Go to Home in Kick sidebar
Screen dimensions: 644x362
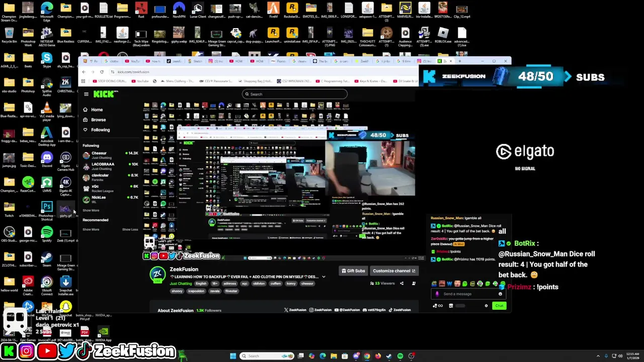click(93, 110)
